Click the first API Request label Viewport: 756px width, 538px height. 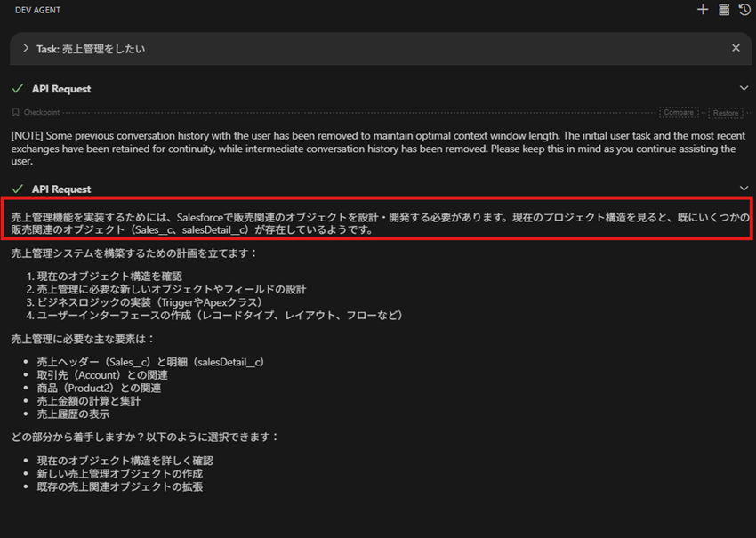coord(61,89)
